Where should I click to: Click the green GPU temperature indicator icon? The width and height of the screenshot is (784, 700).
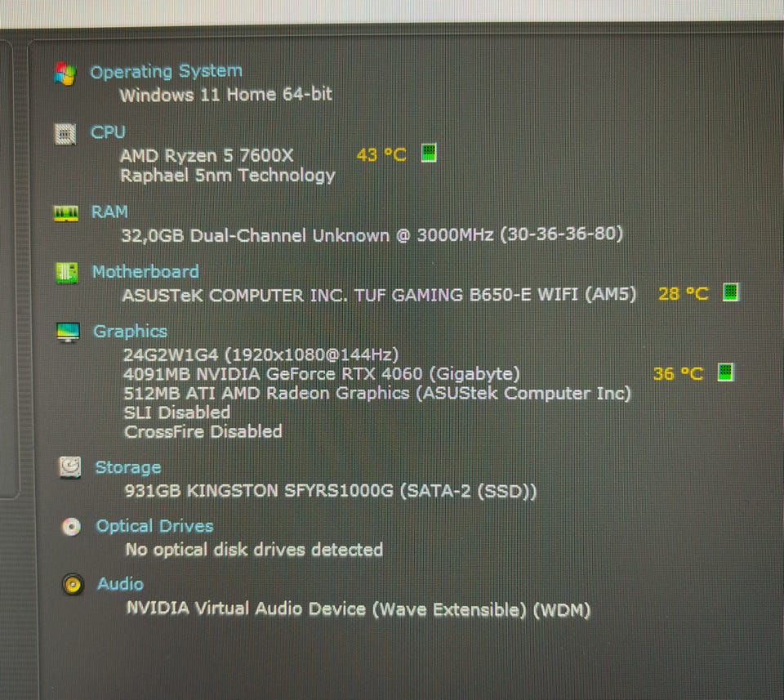(x=725, y=372)
